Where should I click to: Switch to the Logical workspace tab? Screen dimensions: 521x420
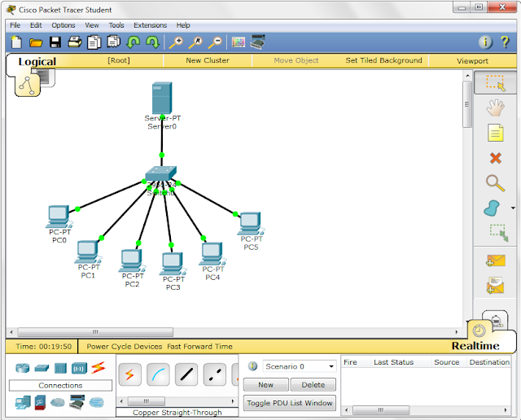[37, 62]
